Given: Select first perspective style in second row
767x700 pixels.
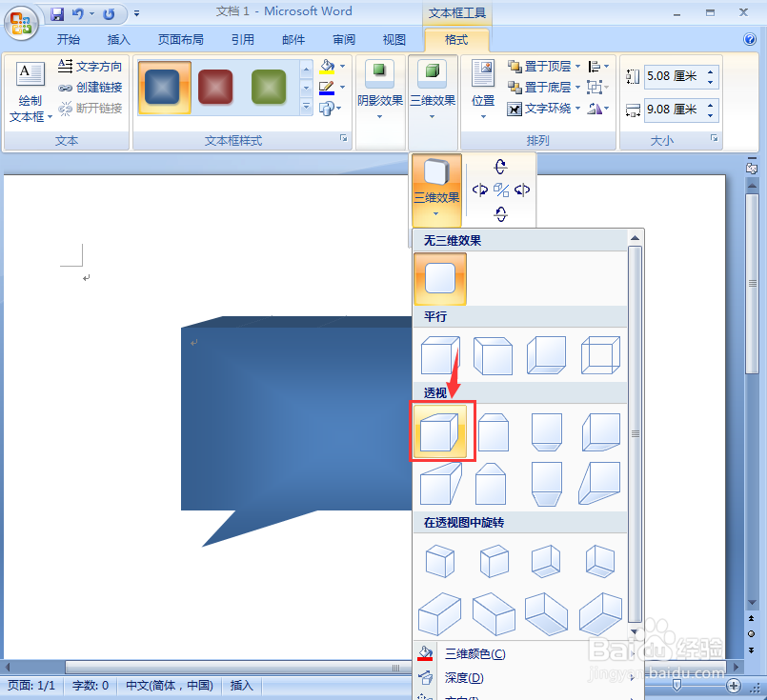Looking at the screenshot, I should click(x=440, y=484).
